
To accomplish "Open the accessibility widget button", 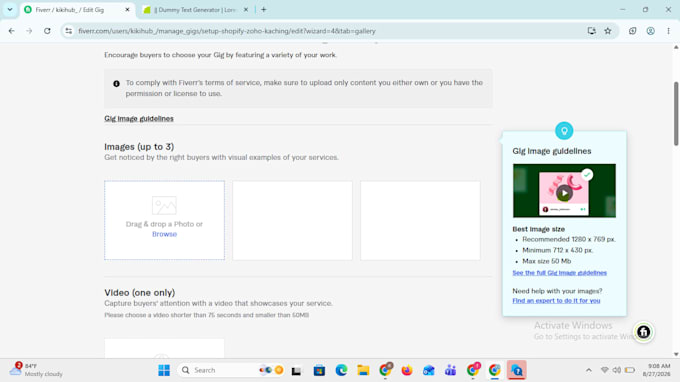I will (643, 332).
